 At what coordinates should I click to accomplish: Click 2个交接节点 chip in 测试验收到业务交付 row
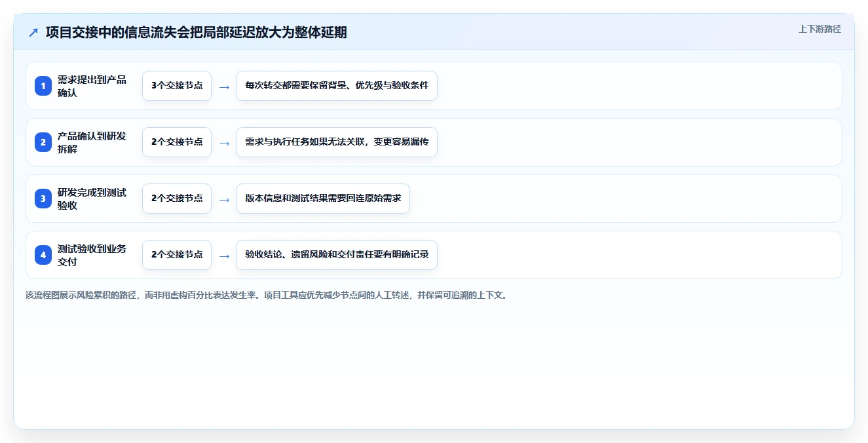[177, 255]
